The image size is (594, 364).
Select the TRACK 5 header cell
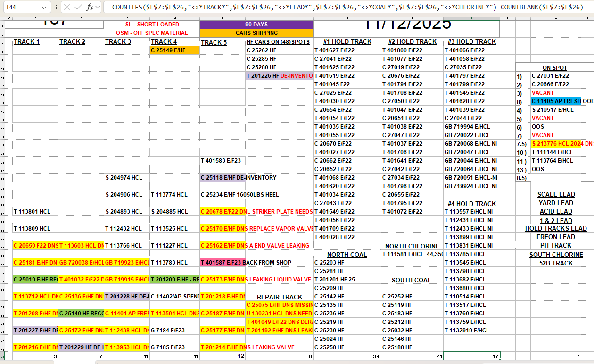(223, 42)
